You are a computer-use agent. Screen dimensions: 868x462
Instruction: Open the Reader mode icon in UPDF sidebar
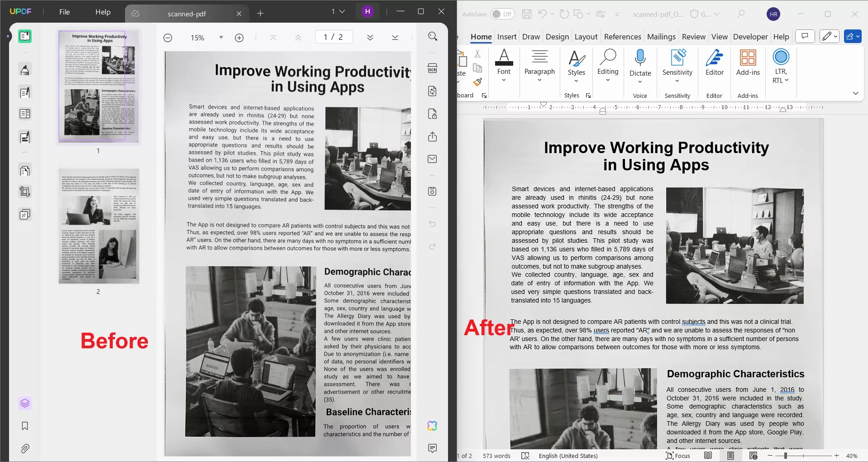tap(25, 36)
